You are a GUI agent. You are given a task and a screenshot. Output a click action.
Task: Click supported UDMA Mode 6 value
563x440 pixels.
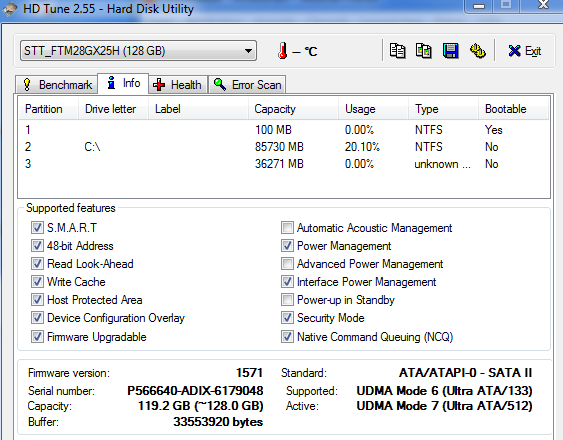click(x=444, y=390)
